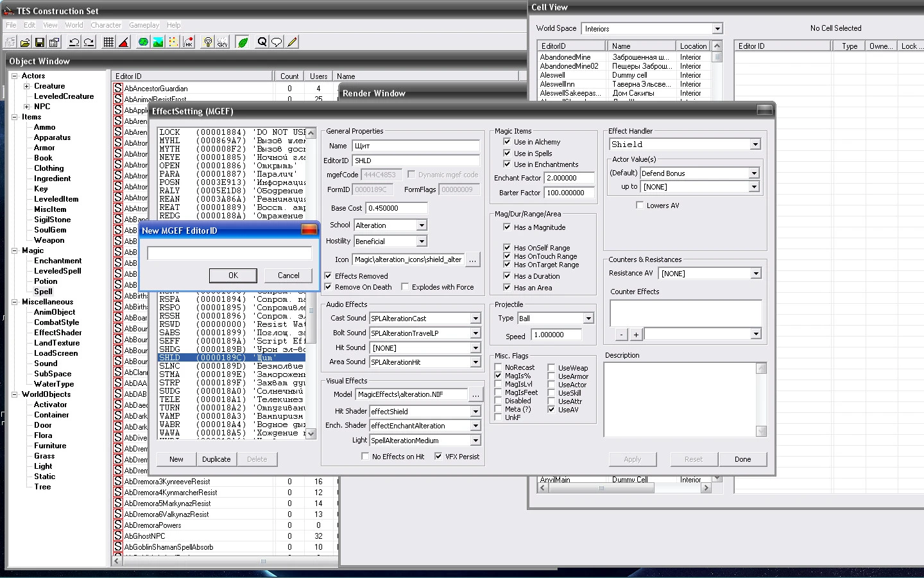Open the School dropdown showing Alteration
This screenshot has height=578, width=924.
(422, 225)
